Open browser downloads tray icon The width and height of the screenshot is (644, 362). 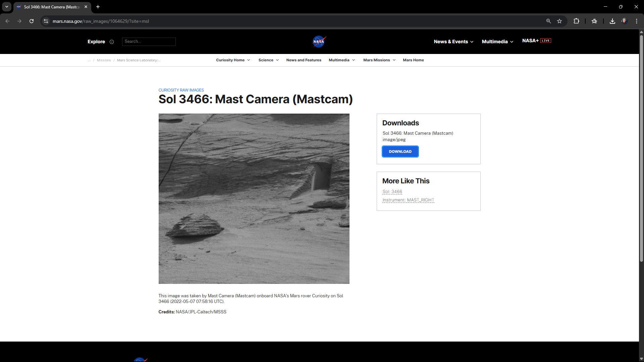(612, 21)
